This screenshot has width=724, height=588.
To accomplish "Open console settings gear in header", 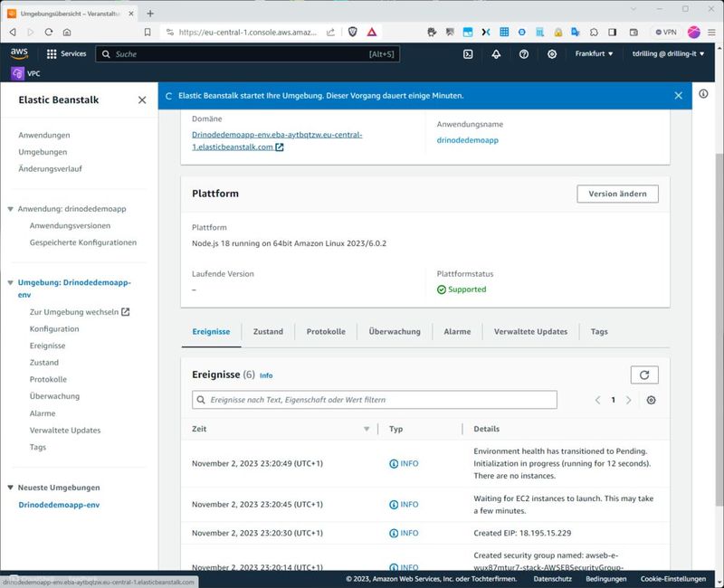I will 552,54.
